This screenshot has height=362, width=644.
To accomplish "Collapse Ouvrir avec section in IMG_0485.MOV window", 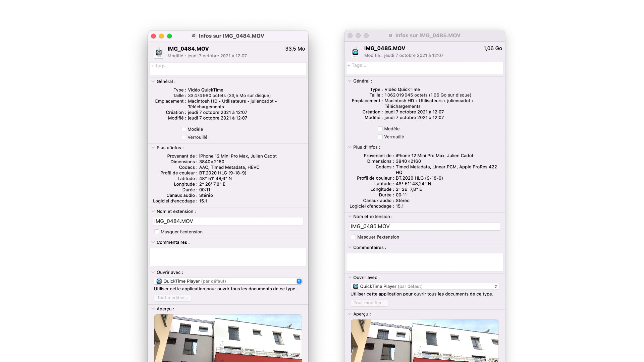I will coord(350,278).
